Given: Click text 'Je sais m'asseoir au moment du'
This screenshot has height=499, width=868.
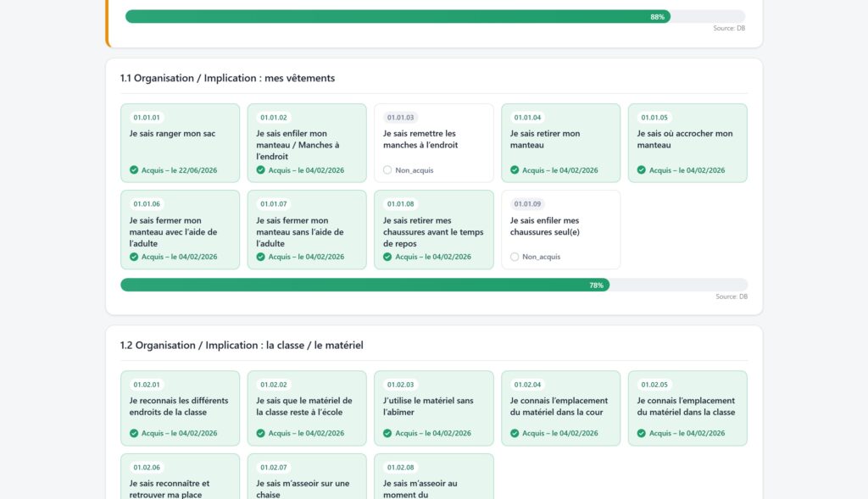Looking at the screenshot, I should tap(420, 489).
